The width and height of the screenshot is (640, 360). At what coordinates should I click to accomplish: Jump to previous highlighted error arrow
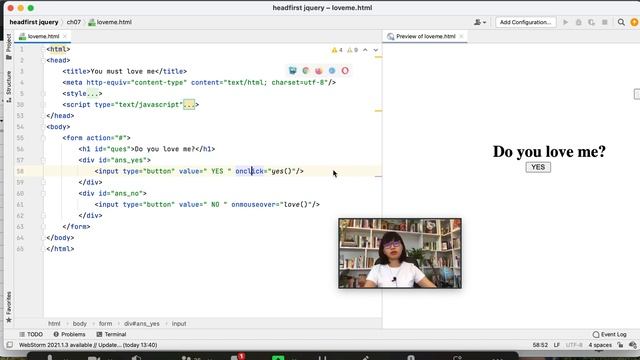(x=365, y=50)
